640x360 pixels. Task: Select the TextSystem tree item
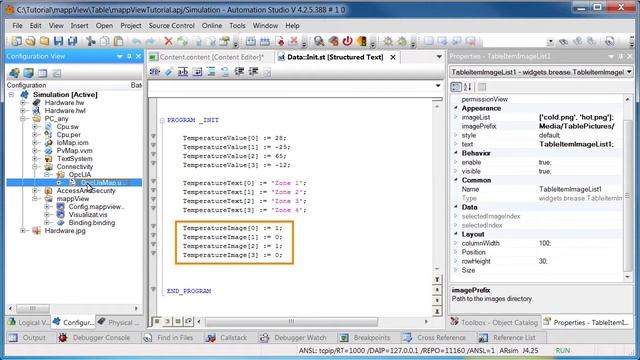click(74, 158)
